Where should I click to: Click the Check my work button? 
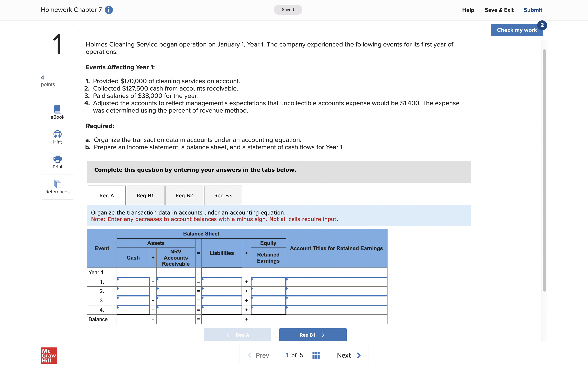point(517,30)
